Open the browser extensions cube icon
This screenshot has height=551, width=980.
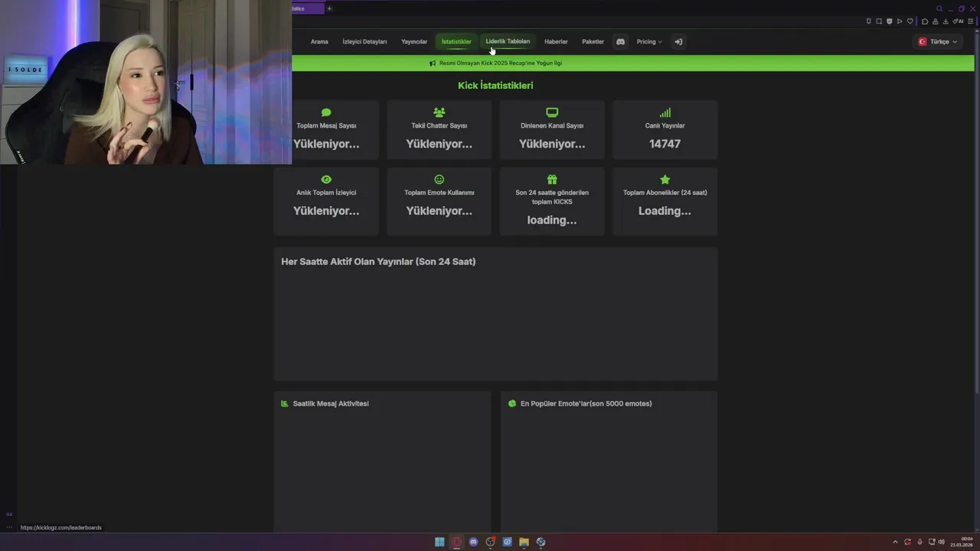925,21
